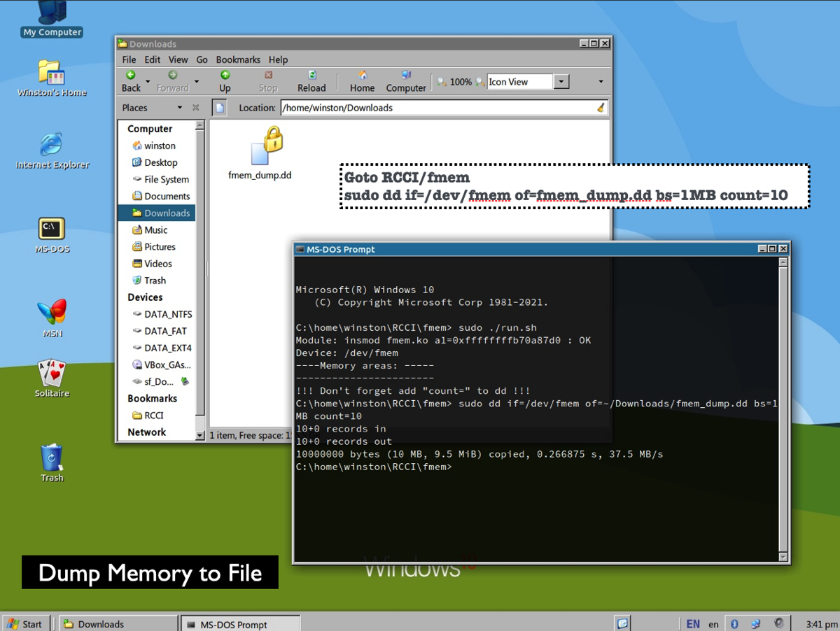Open the Places pane selector dropdown
840x631 pixels.
[180, 108]
